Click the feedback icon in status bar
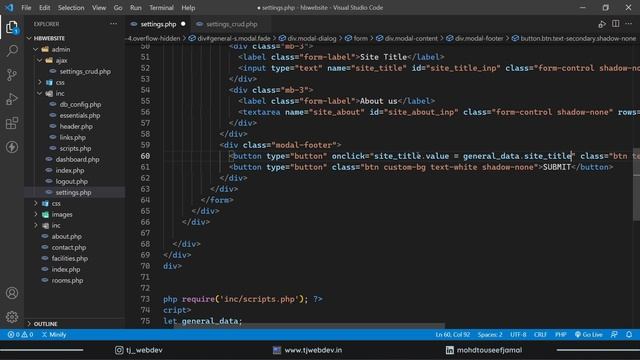This screenshot has width=640, height=360. pyautogui.click(x=614, y=335)
